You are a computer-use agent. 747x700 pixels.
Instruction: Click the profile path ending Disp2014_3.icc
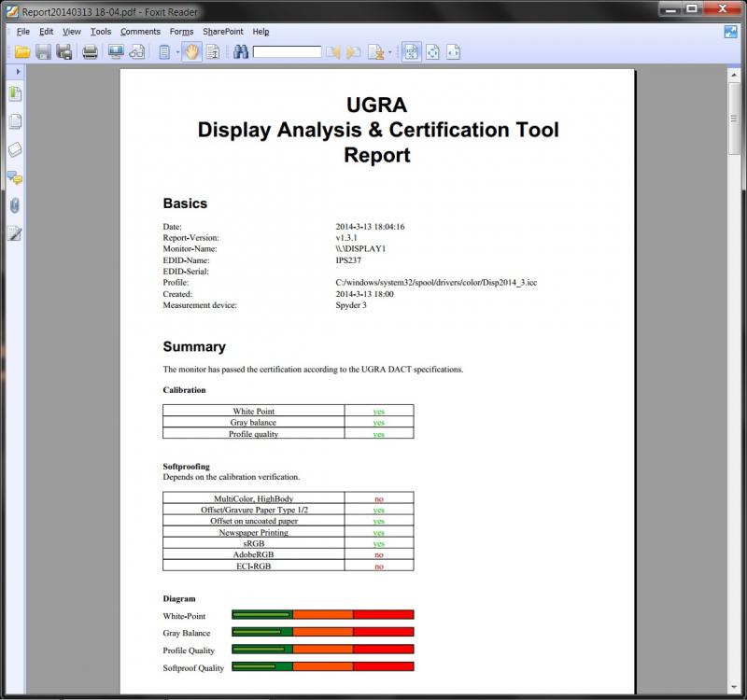pyautogui.click(x=436, y=283)
